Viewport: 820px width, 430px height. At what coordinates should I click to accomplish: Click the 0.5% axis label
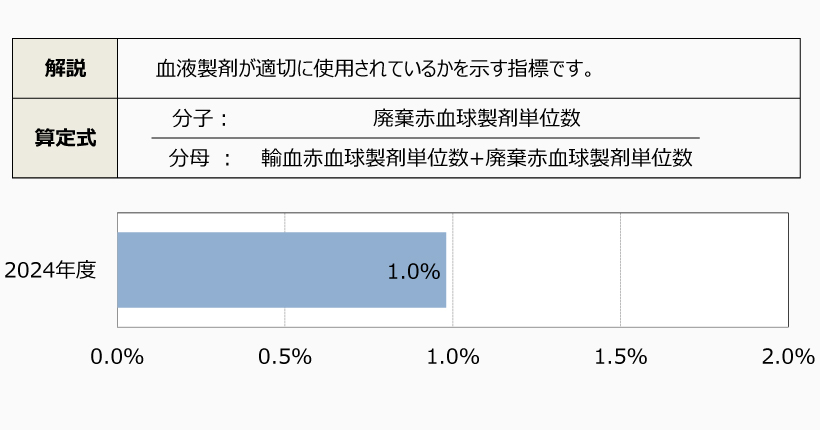click(x=285, y=357)
